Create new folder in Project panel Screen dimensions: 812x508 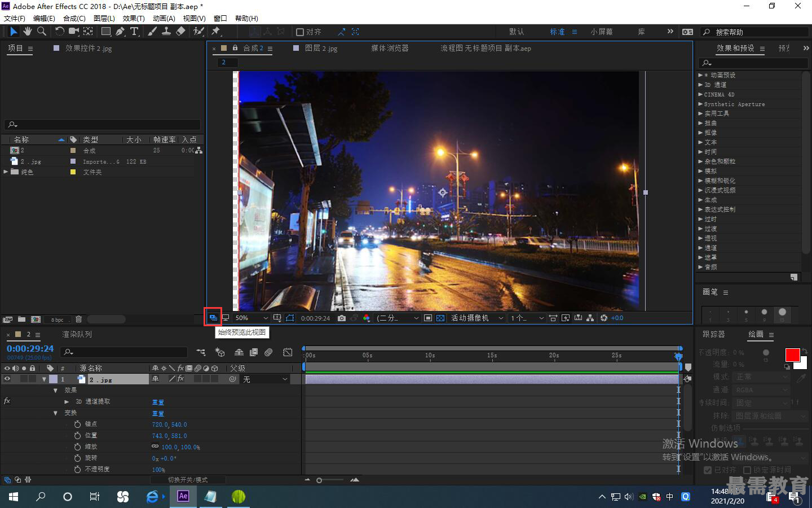point(21,319)
